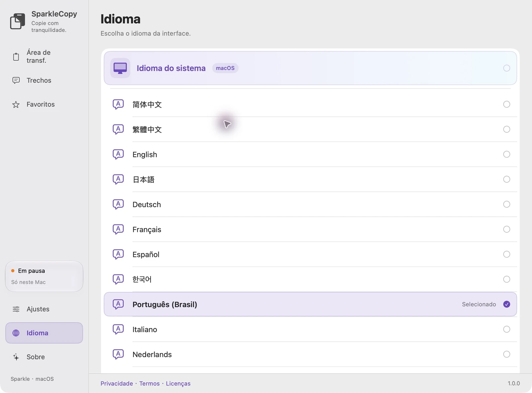Click the language icon beside Français

(x=118, y=229)
